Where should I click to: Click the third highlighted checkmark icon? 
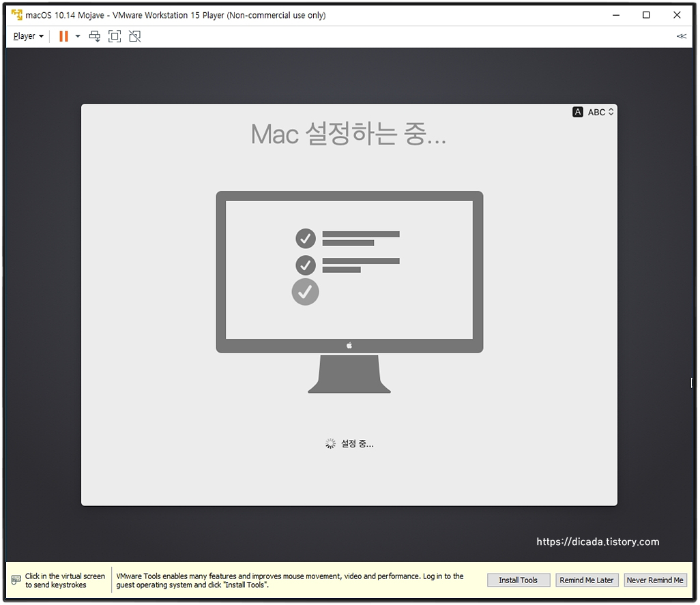point(306,292)
